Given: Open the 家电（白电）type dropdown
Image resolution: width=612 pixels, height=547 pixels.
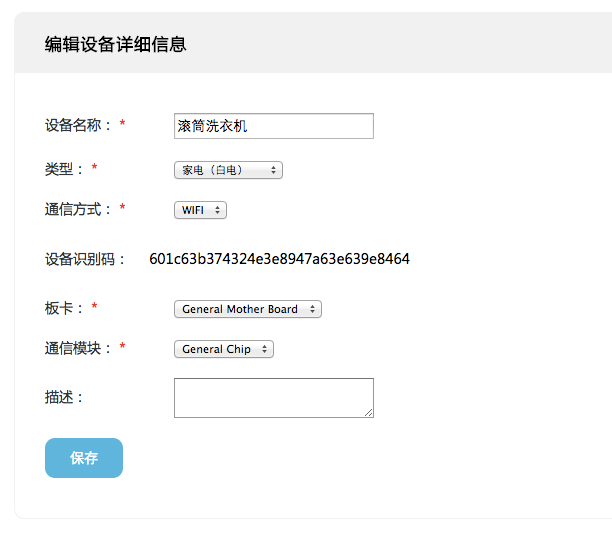Looking at the screenshot, I should (228, 170).
